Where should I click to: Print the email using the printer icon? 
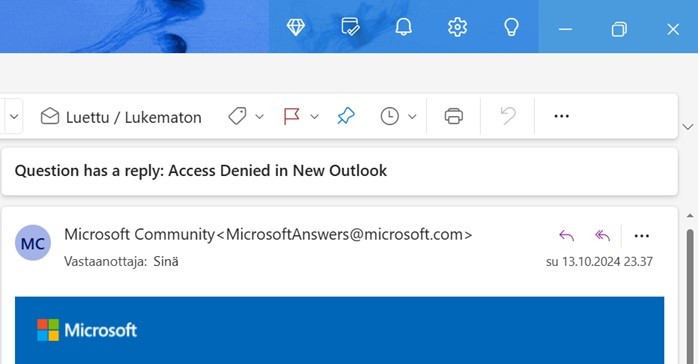click(x=454, y=116)
